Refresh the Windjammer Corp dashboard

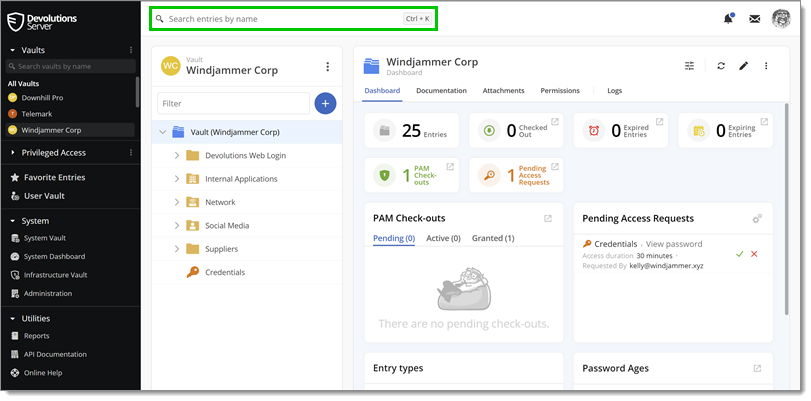pos(720,66)
